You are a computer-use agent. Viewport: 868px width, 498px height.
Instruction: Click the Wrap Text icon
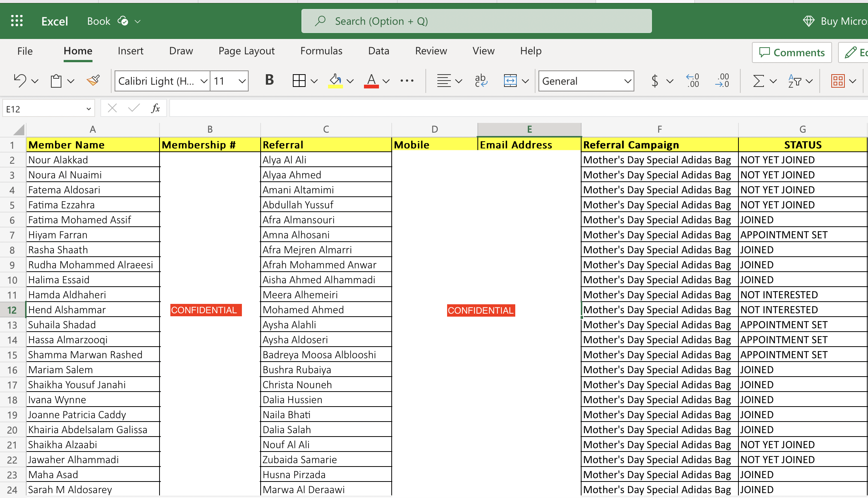point(481,81)
